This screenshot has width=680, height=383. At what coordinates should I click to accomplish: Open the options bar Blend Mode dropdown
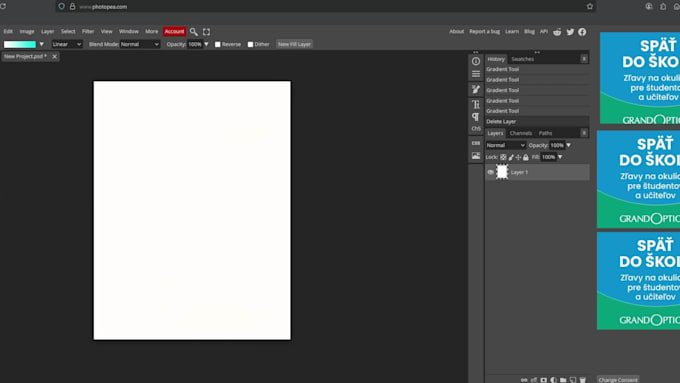click(x=140, y=44)
